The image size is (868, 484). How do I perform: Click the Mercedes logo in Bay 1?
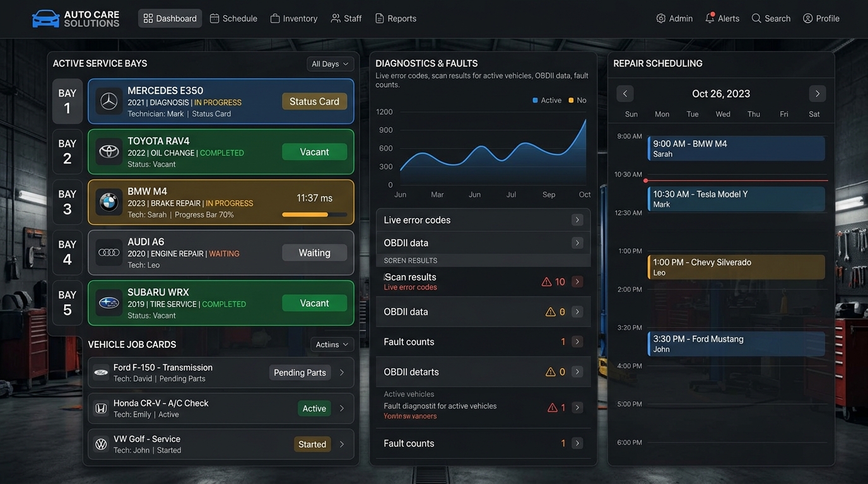(x=109, y=101)
